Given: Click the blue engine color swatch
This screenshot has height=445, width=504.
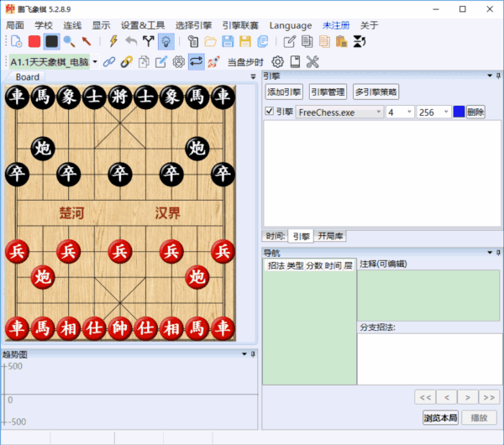Looking at the screenshot, I should [x=458, y=112].
